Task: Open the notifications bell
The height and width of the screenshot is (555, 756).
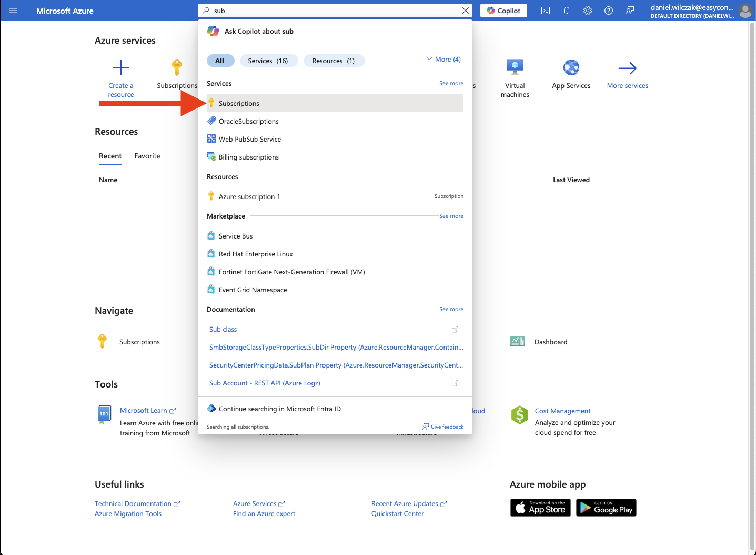Action: (567, 11)
